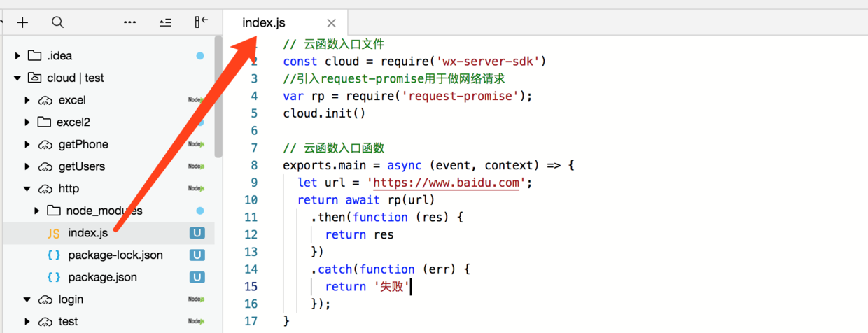868x333 pixels.
Task: Click the cloud | test folder icon
Action: [x=34, y=78]
